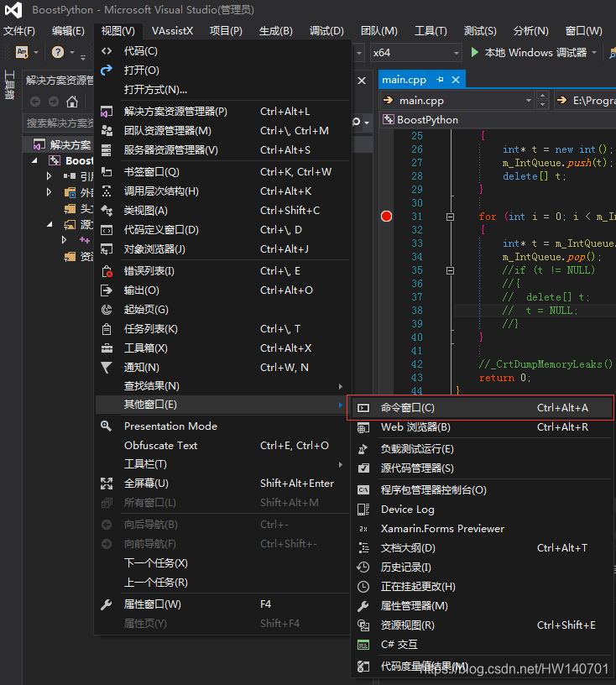The height and width of the screenshot is (685, 616).
Task: Choose 打开方式(N)... menu entry
Action: point(222,90)
